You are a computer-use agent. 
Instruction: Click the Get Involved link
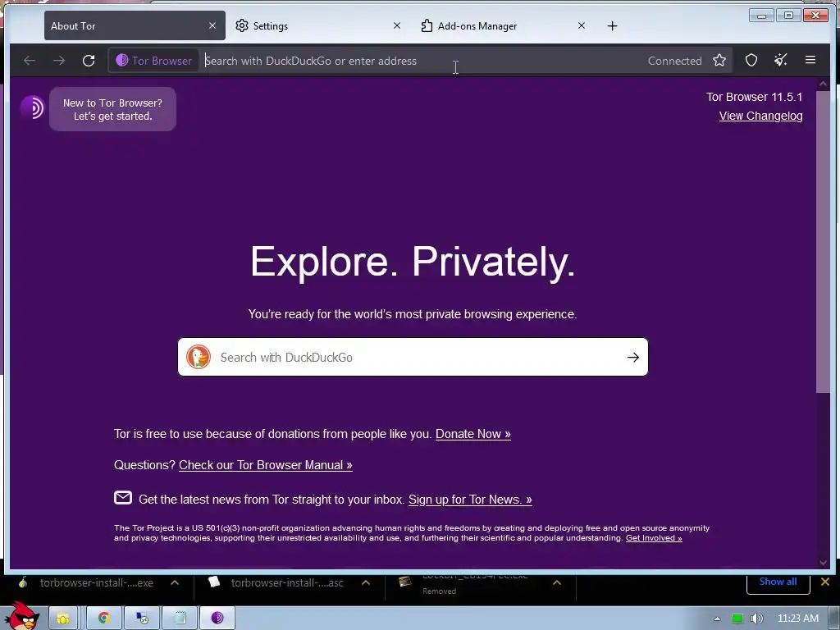pyautogui.click(x=654, y=538)
